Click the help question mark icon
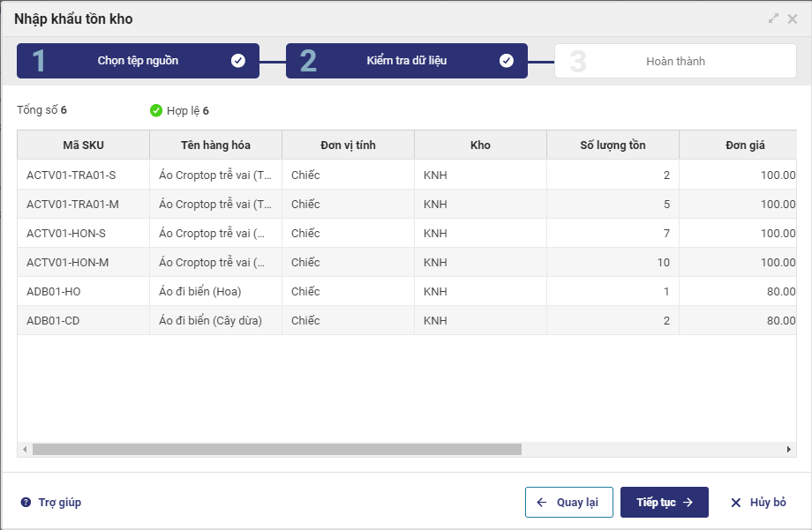The image size is (812, 530). (26, 502)
